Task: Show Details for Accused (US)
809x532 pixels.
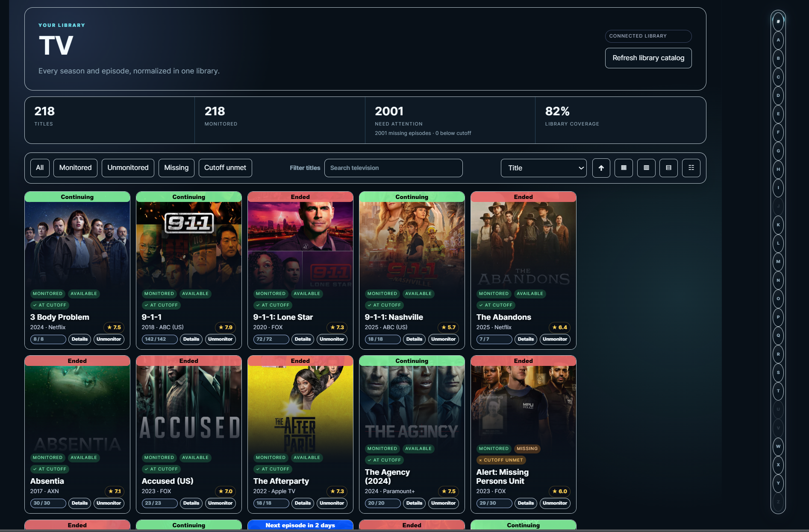Action: [x=191, y=503]
